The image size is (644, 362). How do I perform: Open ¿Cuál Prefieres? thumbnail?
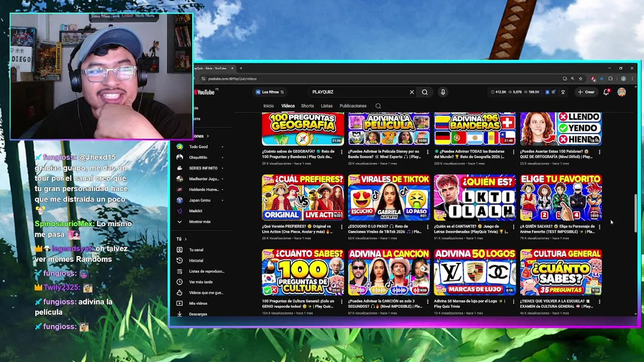(303, 198)
